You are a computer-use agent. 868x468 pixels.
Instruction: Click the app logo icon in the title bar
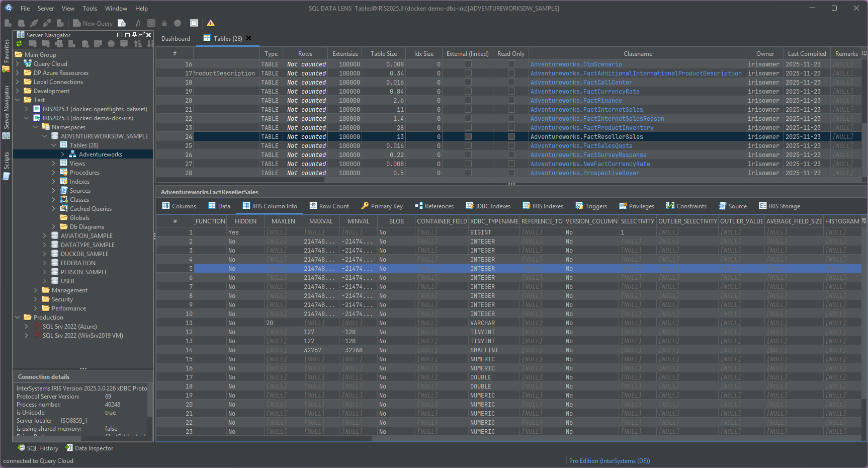click(x=9, y=8)
